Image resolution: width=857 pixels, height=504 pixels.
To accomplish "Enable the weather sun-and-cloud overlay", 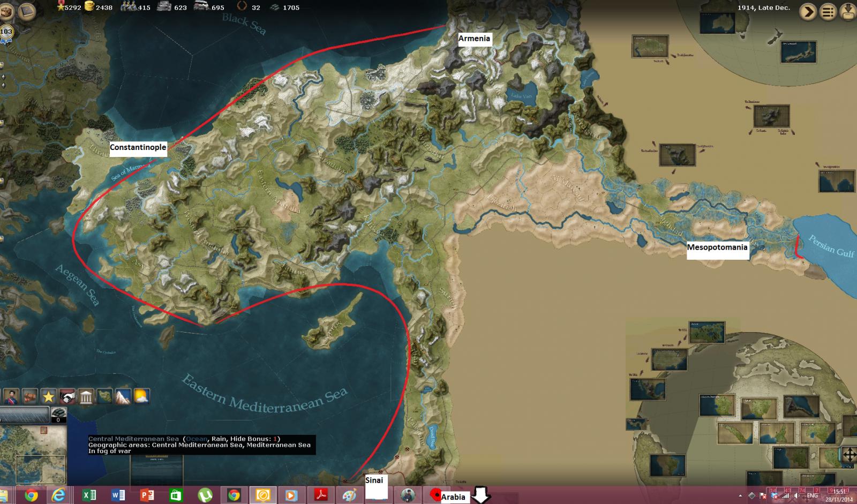I will coord(141,397).
